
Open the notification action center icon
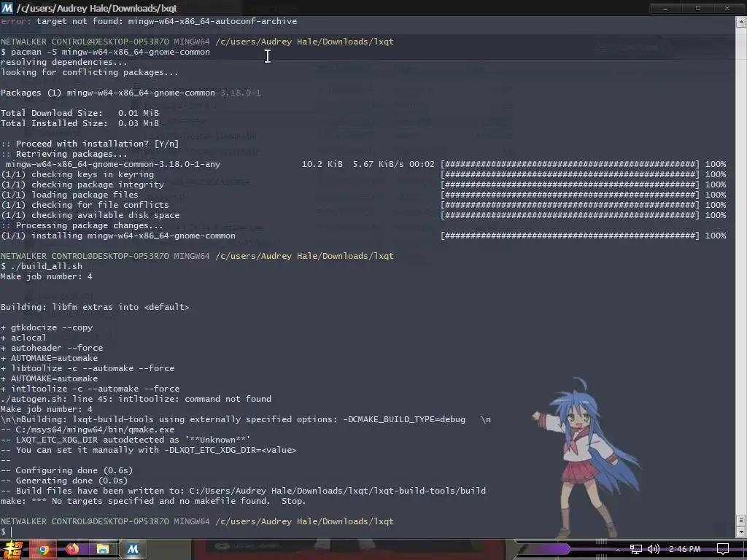click(x=723, y=550)
